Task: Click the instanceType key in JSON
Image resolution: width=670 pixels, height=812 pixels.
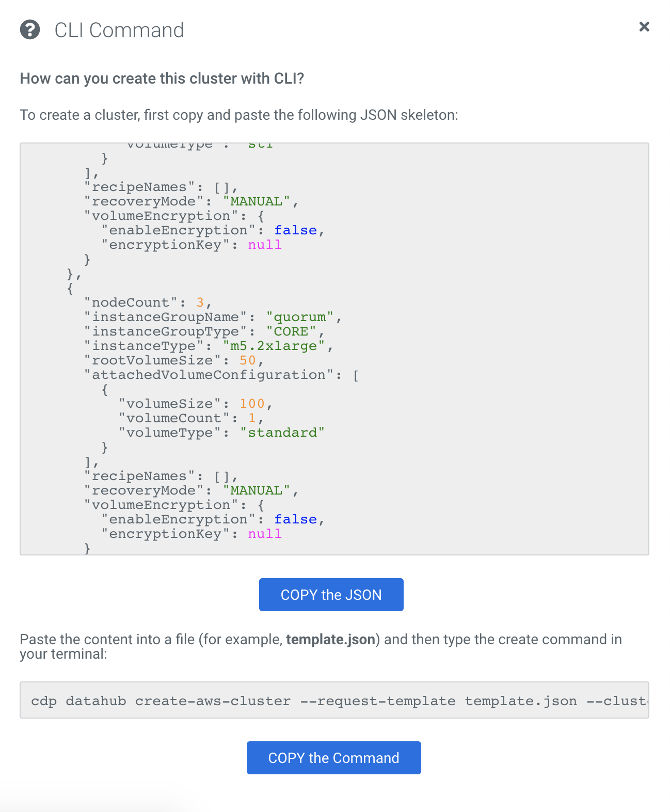Action: click(143, 346)
